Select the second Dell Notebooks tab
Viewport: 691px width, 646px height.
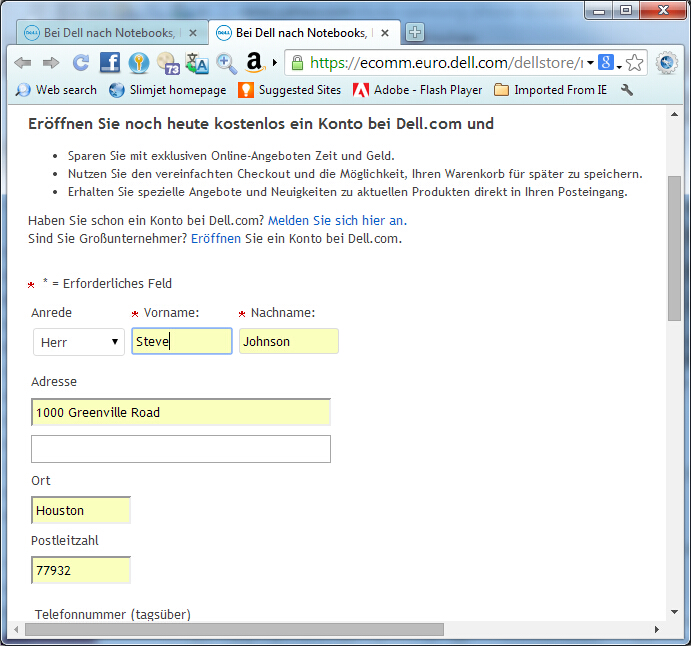(304, 33)
